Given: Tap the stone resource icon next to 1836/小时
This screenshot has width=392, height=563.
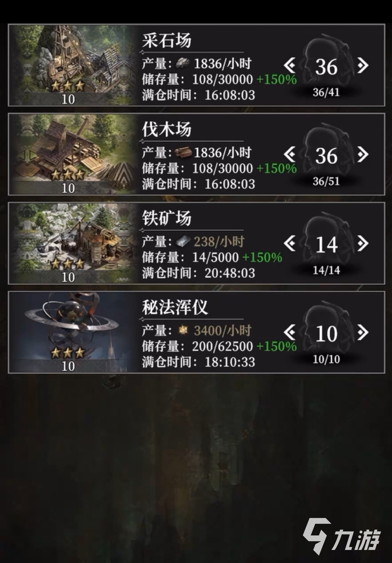Looking at the screenshot, I should coord(183,64).
